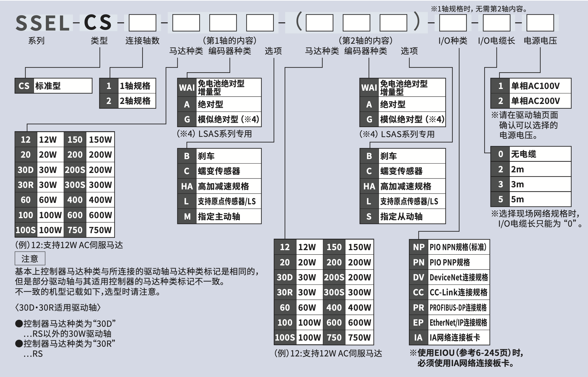
Task: Select the NP PIO NPN规格(标准) row
Action: coord(450,247)
